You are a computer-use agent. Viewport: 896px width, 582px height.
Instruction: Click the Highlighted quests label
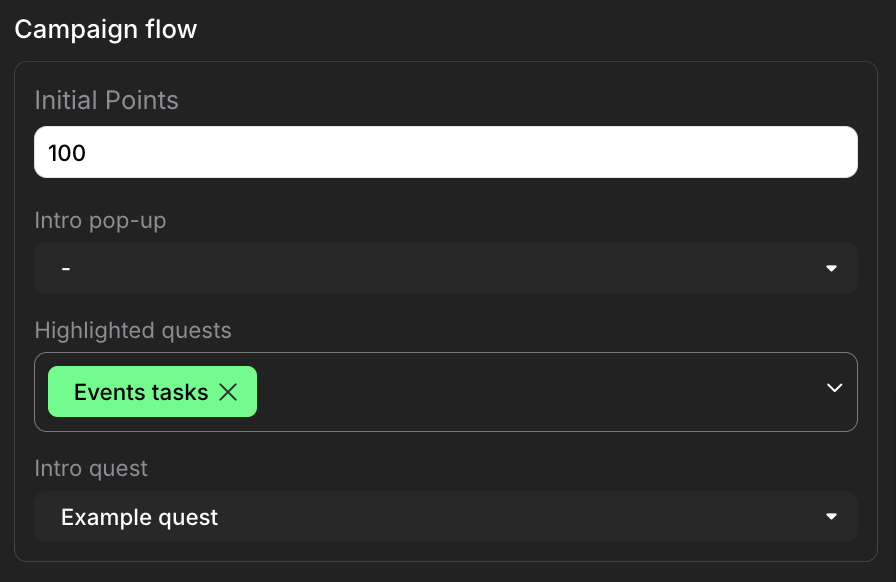[x=133, y=330]
